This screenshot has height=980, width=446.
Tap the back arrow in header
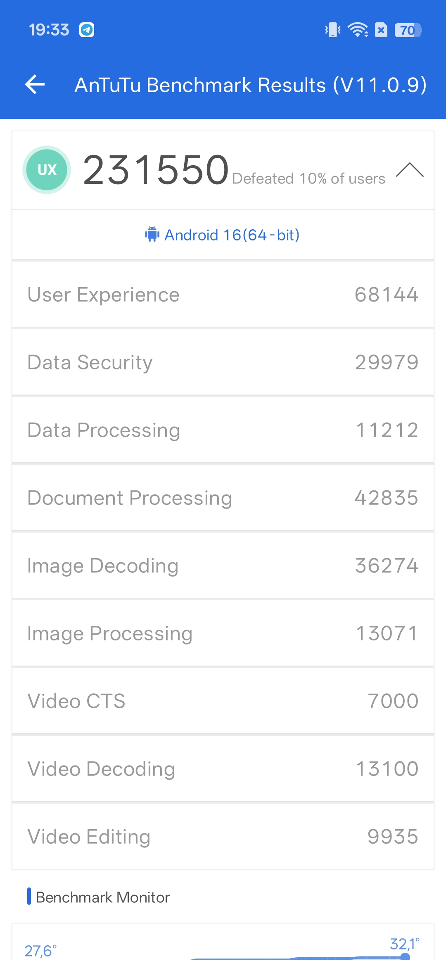coord(35,85)
